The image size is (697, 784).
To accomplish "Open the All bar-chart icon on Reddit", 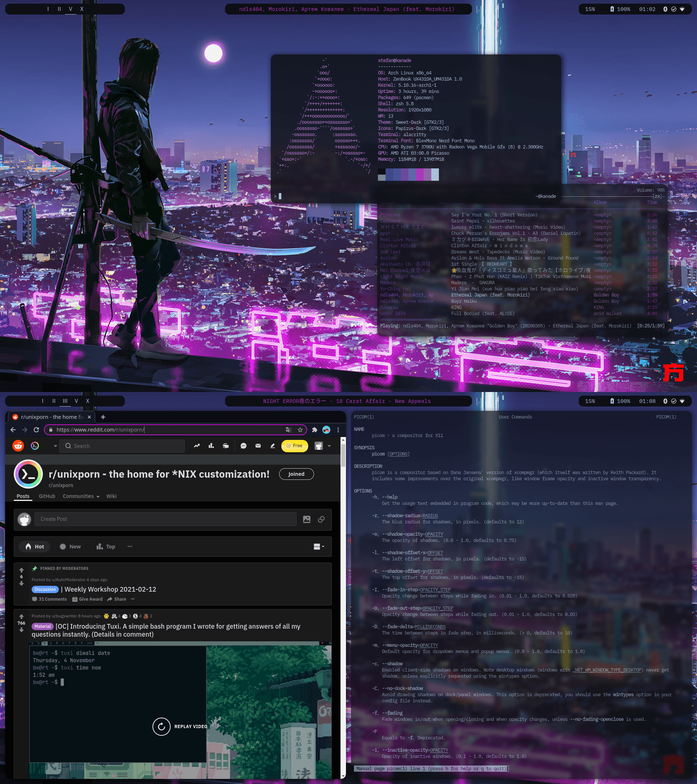I will coord(211,446).
